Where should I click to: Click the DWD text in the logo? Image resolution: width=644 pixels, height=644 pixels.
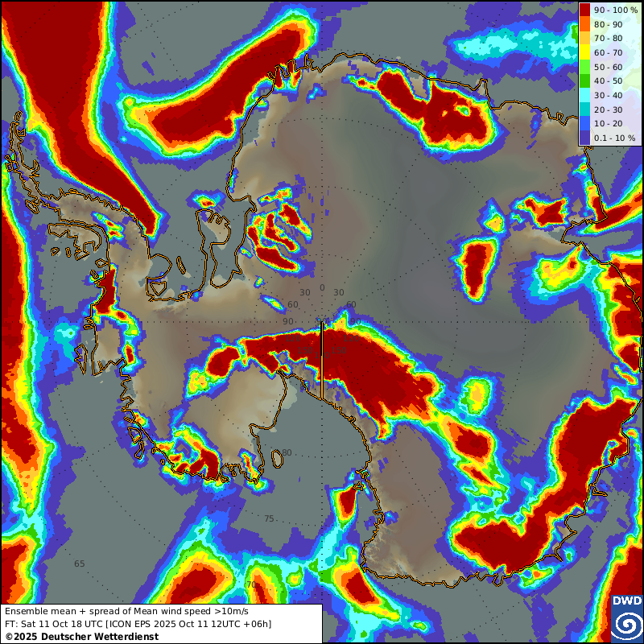627,601
